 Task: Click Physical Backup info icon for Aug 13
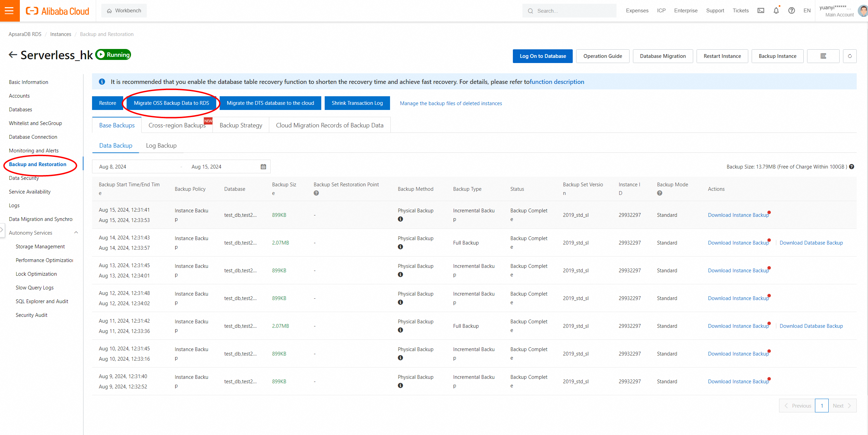[x=400, y=275]
